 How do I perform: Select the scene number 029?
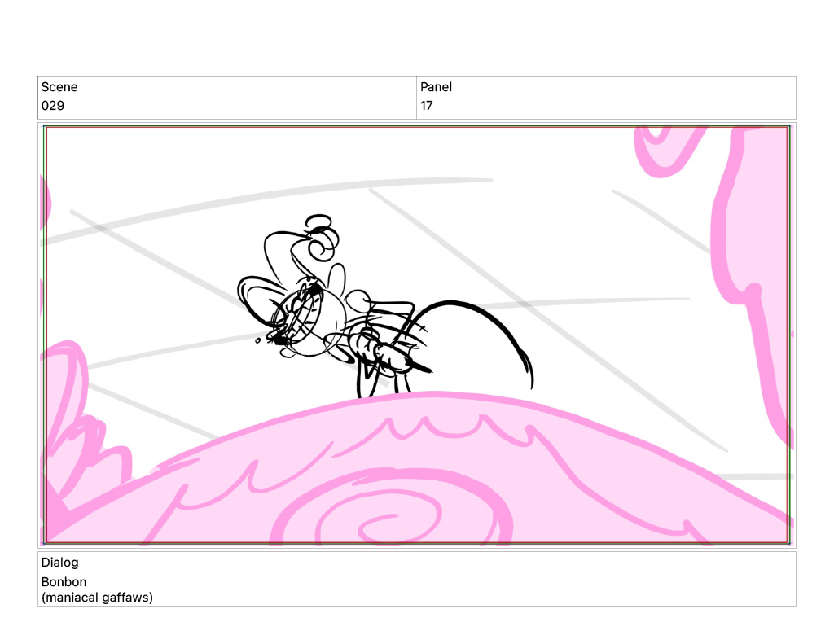click(53, 106)
